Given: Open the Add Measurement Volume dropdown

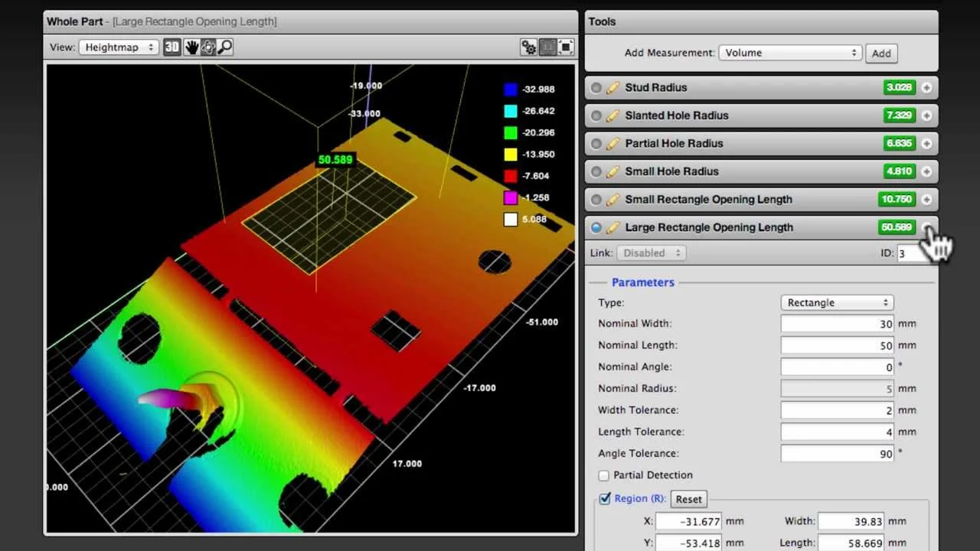Looking at the screenshot, I should (789, 53).
